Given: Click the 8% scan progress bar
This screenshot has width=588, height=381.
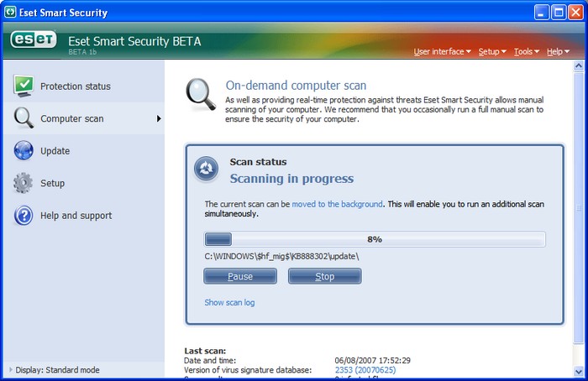Looking at the screenshot, I should pos(375,239).
